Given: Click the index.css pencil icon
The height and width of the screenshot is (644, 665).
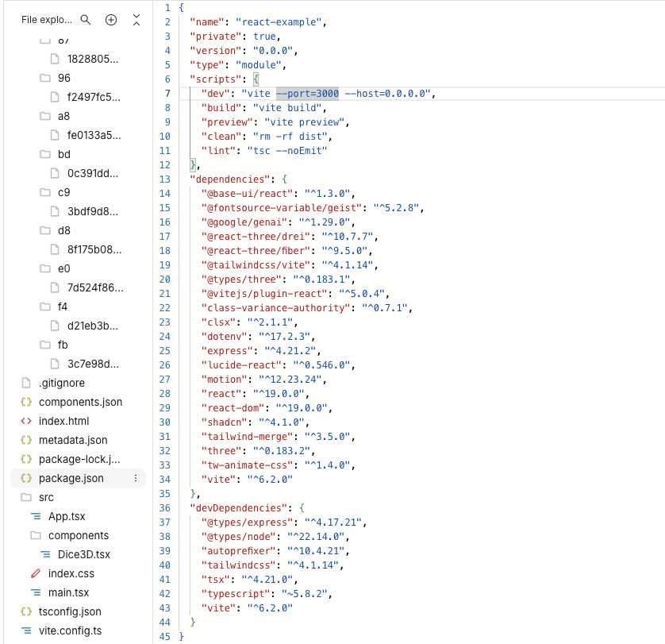Looking at the screenshot, I should coord(36,573).
